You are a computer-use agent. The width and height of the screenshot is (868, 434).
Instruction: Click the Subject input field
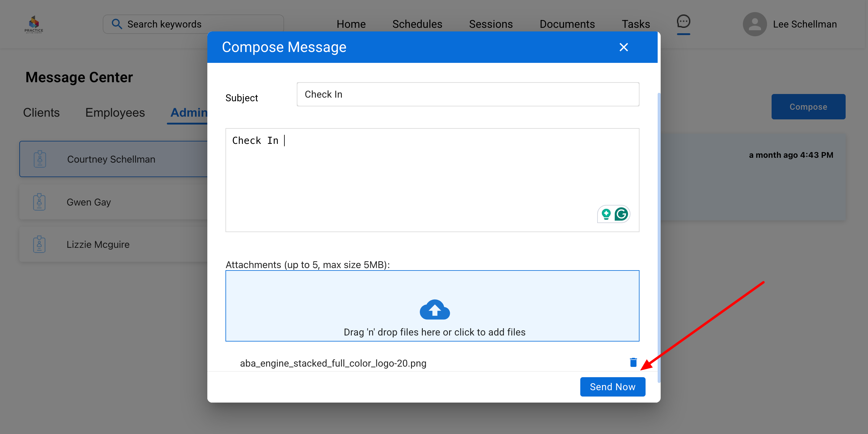pos(468,94)
